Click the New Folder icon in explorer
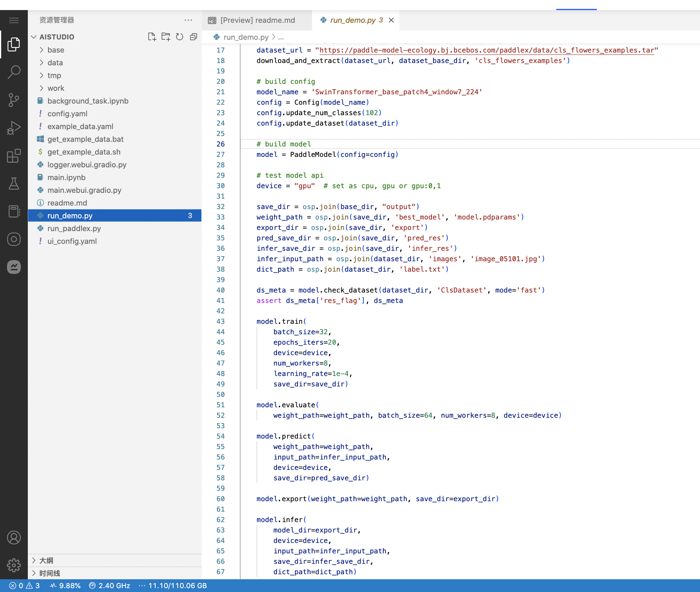The image size is (700, 592). 166,37
